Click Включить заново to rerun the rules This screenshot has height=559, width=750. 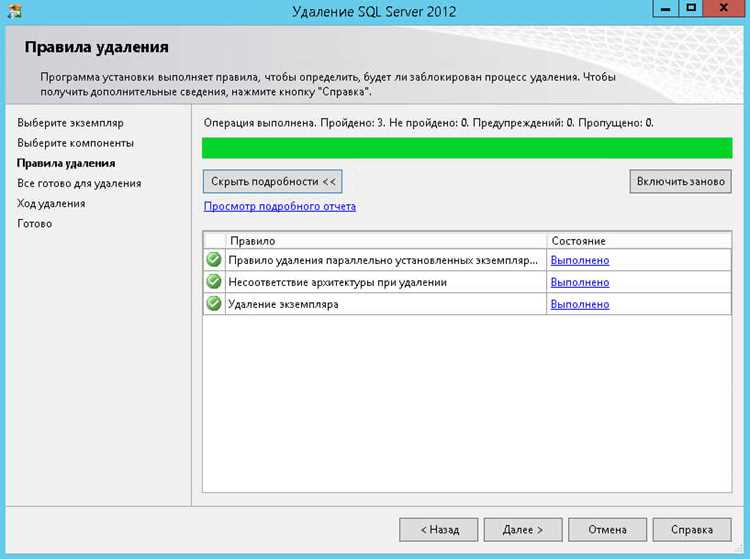click(x=681, y=182)
